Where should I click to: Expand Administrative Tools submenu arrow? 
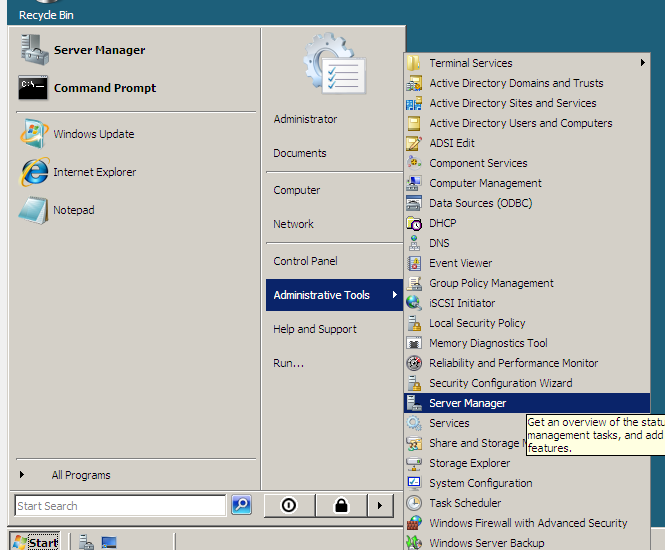click(x=395, y=294)
